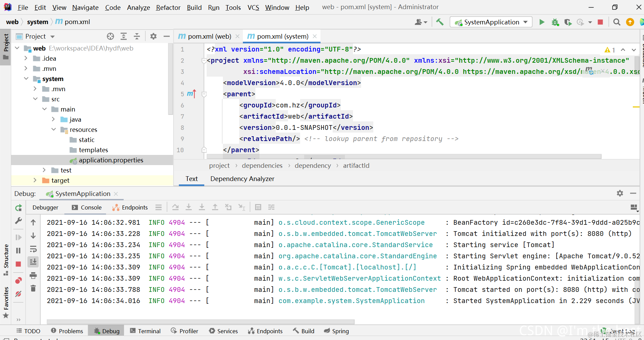
Task: Expand the target folder
Action: coord(35,180)
